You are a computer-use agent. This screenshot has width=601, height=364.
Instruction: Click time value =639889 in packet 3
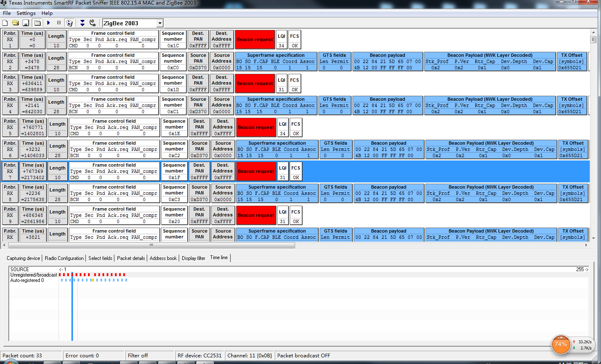coord(32,90)
